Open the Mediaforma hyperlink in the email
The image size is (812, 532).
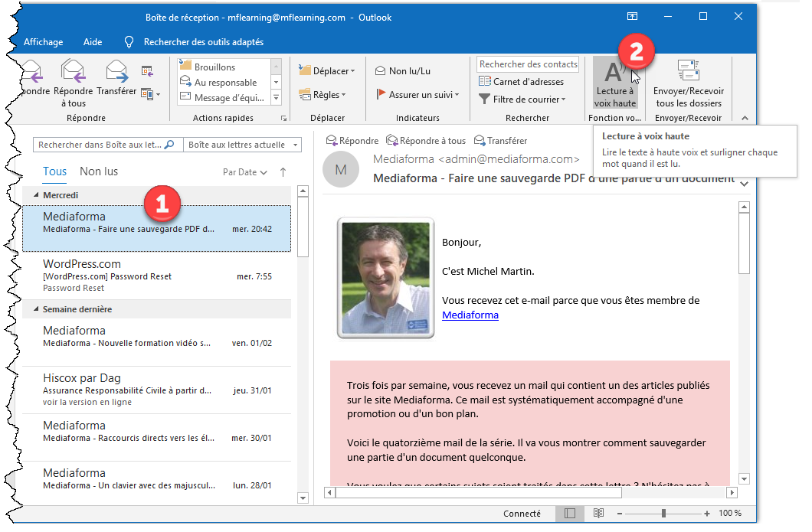tap(470, 315)
